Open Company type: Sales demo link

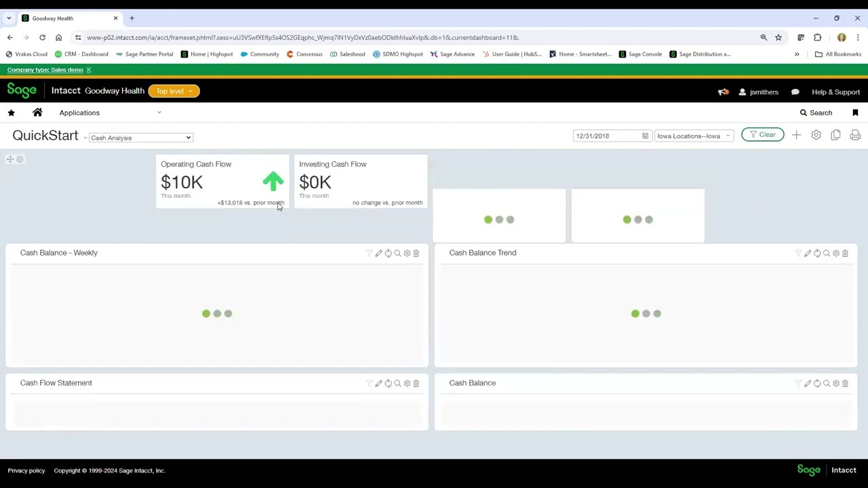tap(45, 70)
